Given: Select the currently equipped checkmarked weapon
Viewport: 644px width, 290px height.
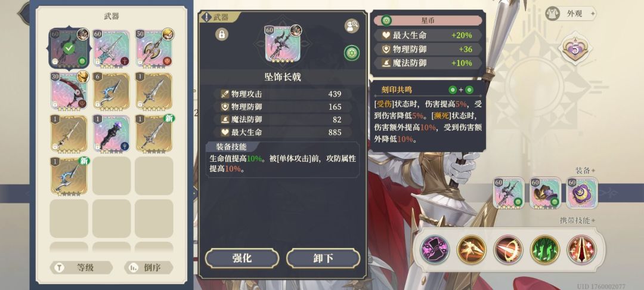Looking at the screenshot, I should click(x=69, y=48).
